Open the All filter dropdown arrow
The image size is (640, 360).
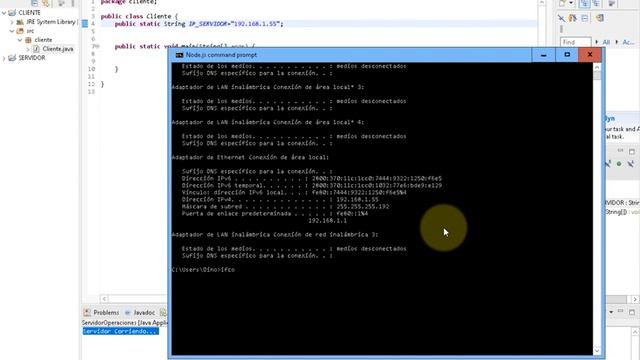pyautogui.click(x=597, y=42)
